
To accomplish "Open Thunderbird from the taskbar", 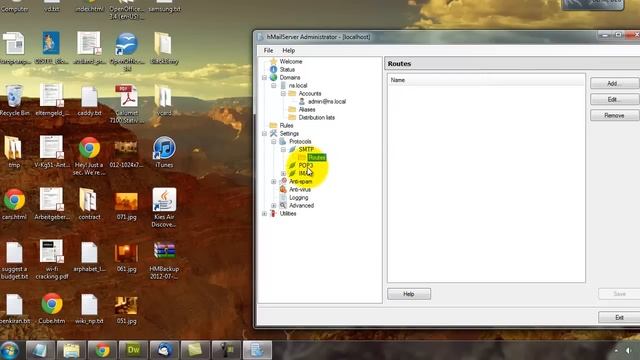I will (164, 350).
